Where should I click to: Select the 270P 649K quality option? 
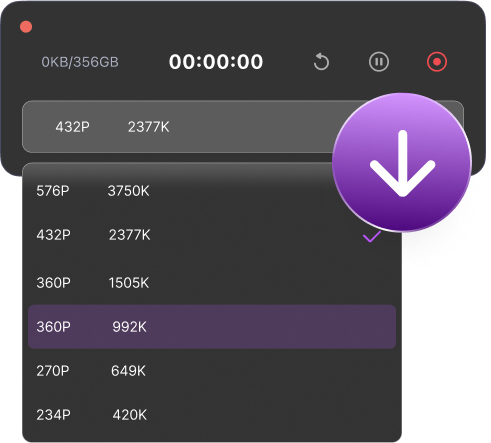tap(212, 371)
